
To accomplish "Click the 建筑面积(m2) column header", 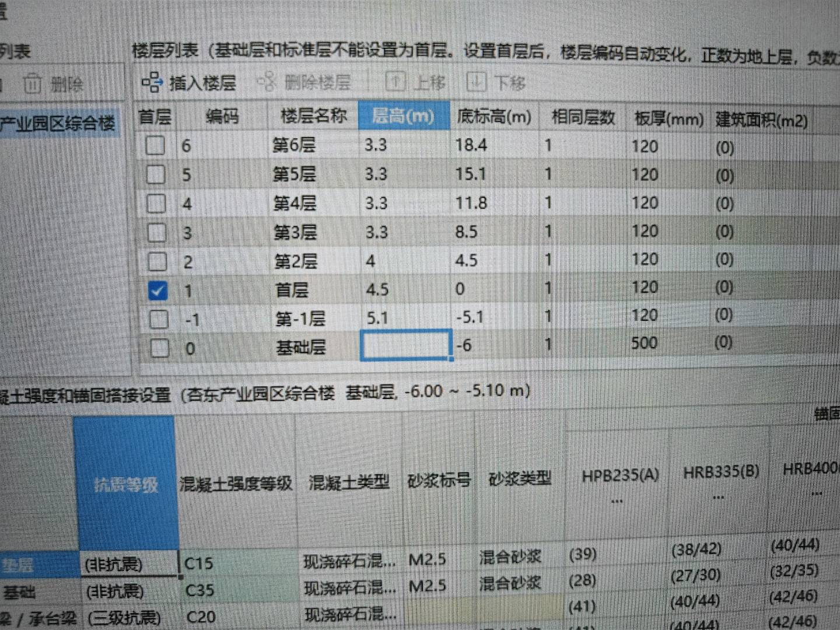I will 762,120.
